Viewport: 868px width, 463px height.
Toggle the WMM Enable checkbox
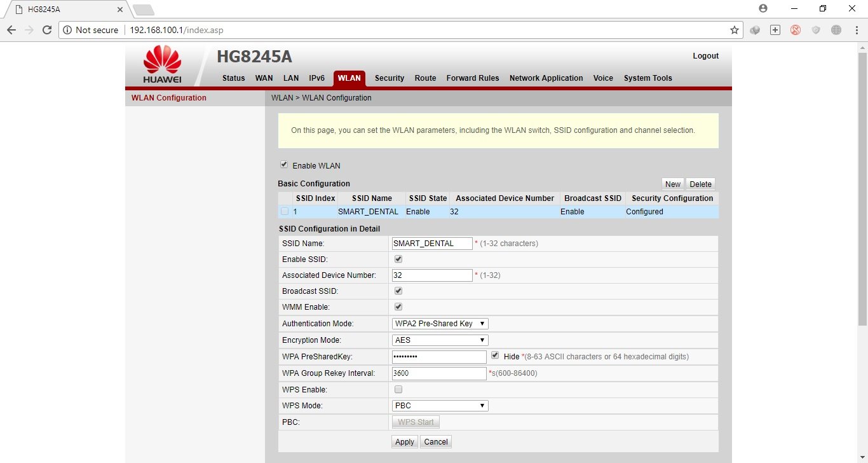(398, 307)
